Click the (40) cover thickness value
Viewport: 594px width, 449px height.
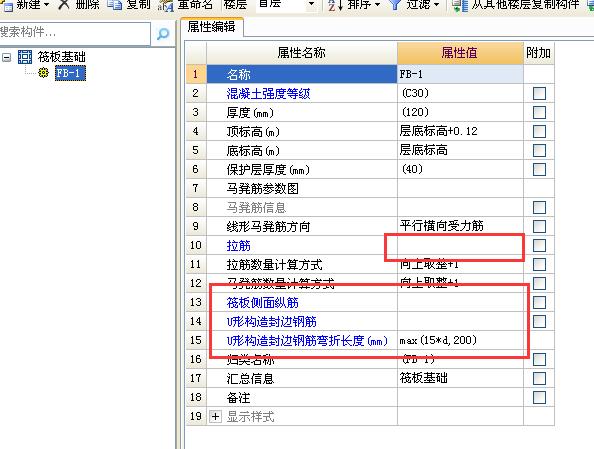[x=460, y=169]
